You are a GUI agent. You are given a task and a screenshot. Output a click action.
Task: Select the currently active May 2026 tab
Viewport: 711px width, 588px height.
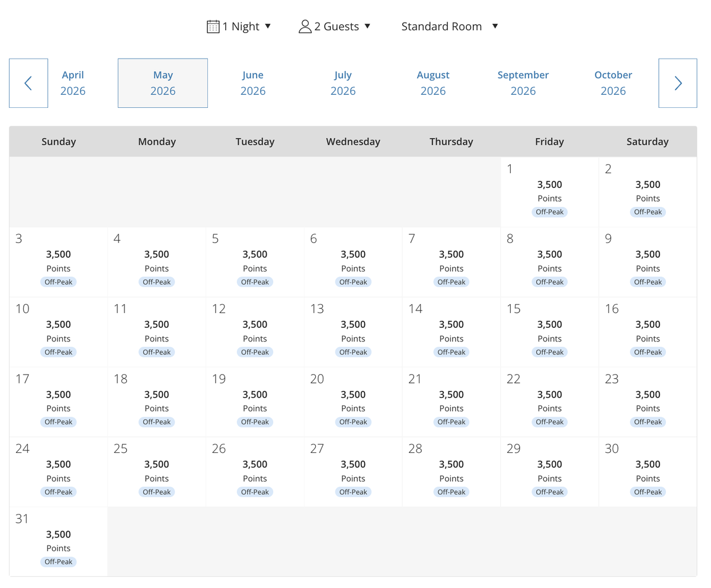pos(163,83)
